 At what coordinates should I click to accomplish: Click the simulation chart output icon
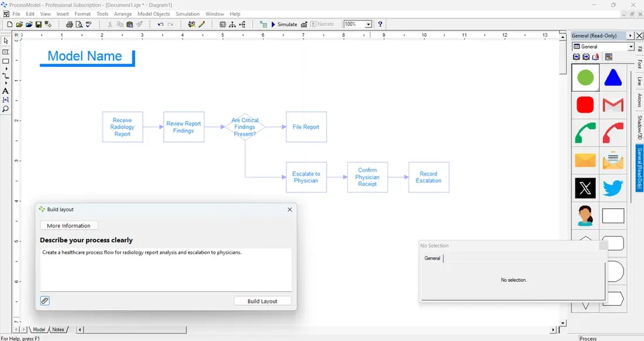click(x=304, y=24)
